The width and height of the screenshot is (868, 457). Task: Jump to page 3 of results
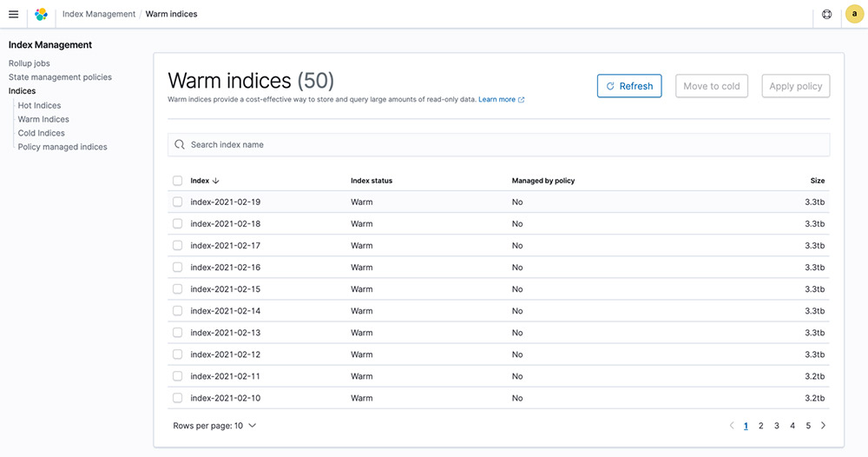tap(777, 426)
